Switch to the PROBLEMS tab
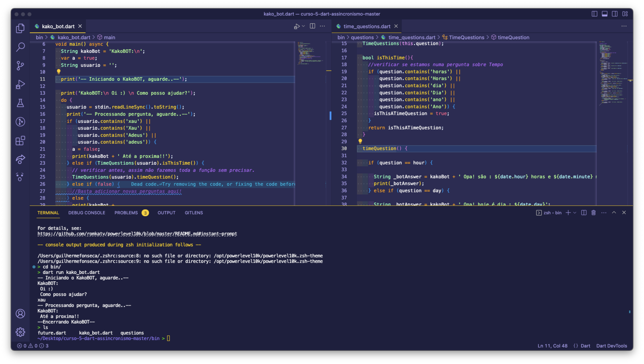 [126, 213]
